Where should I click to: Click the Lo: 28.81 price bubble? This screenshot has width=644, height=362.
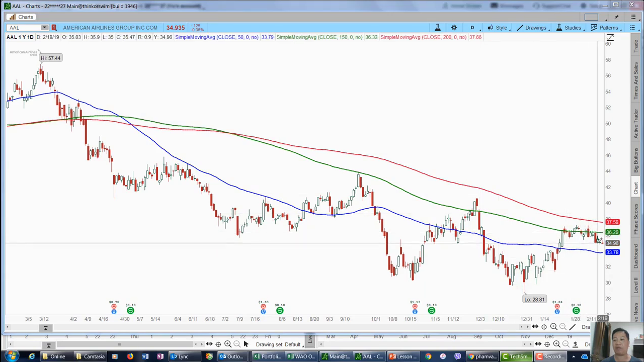click(534, 300)
